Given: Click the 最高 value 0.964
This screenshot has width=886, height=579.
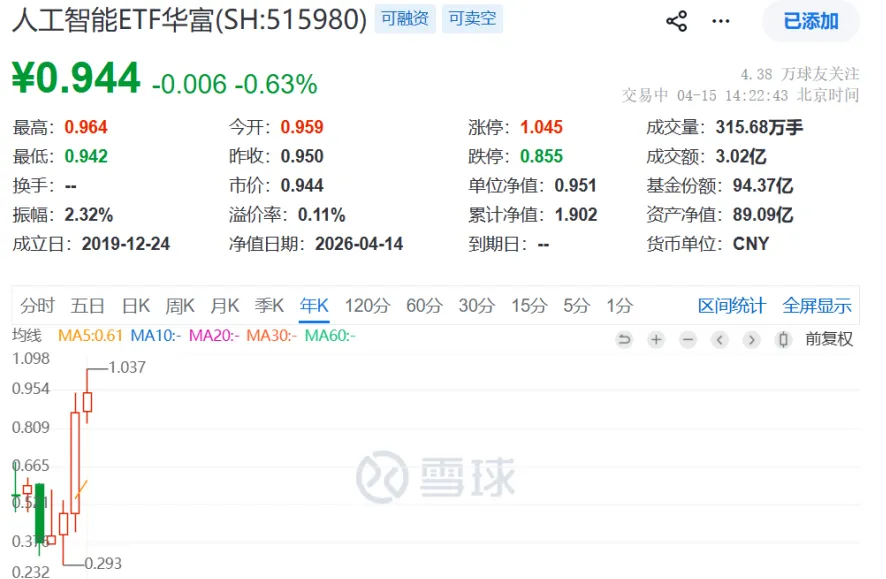Looking at the screenshot, I should pos(86,127).
